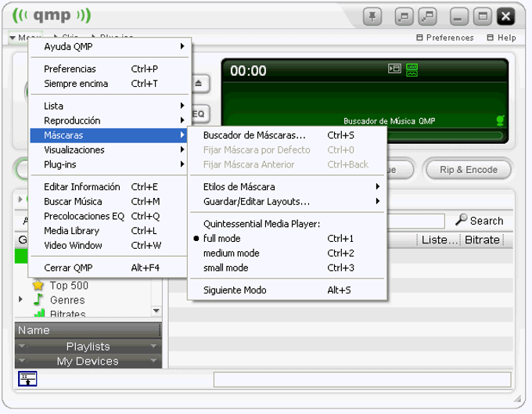
Task: Click the search input field
Action: pos(416,221)
